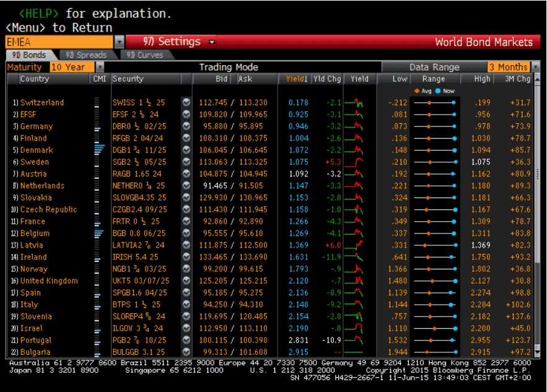Open the EMEA region dropdown
The width and height of the screenshot is (547, 392).
pos(119,42)
